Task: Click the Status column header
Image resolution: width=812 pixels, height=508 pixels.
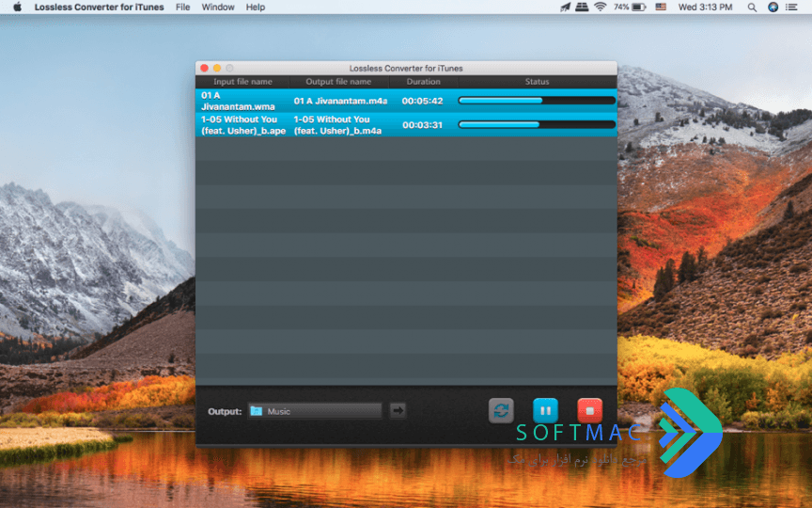Action: point(537,82)
